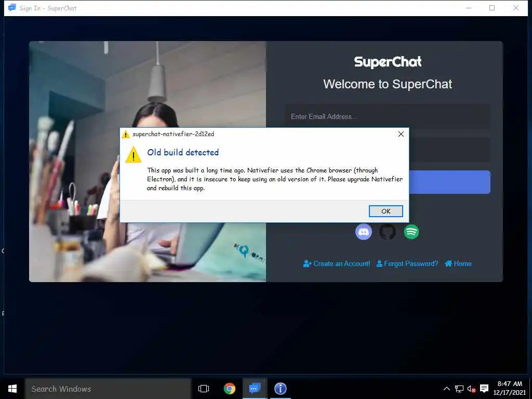Click the SuperChat logo heading
The height and width of the screenshot is (399, 532).
pyautogui.click(x=388, y=62)
